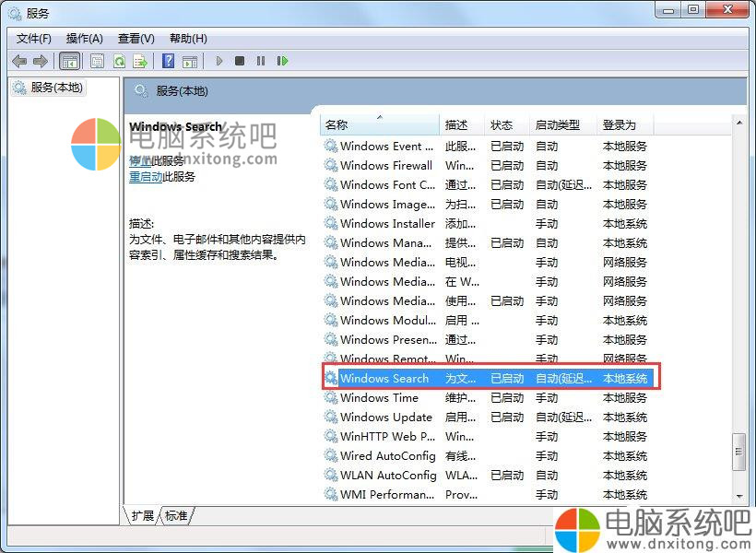This screenshot has width=756, height=553.
Task: Click the vertical scrollbar thumb
Action: [738, 452]
